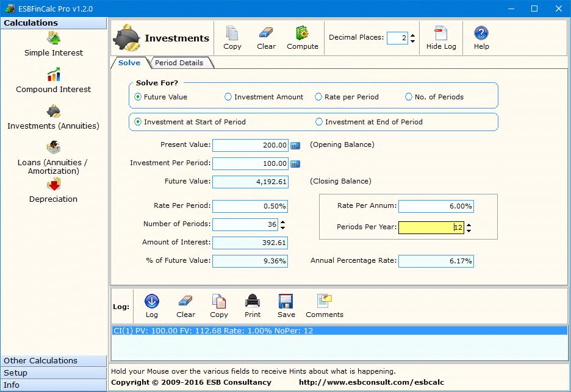
Task: Switch to the Solve tab
Action: tap(129, 63)
